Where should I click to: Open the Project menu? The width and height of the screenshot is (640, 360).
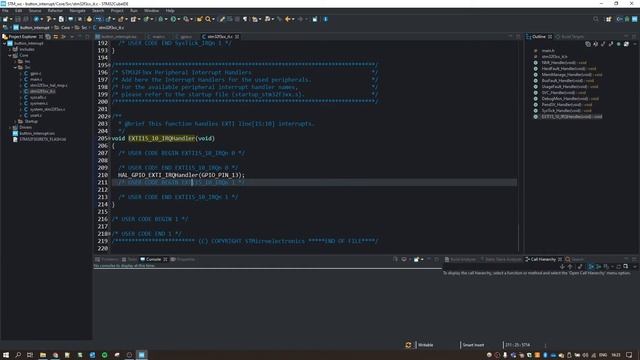[117, 11]
